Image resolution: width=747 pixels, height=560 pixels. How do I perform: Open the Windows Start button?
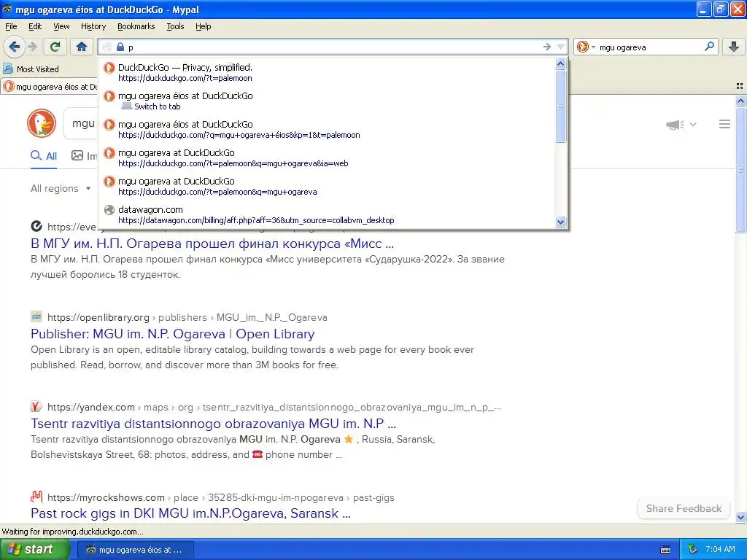pos(34,550)
